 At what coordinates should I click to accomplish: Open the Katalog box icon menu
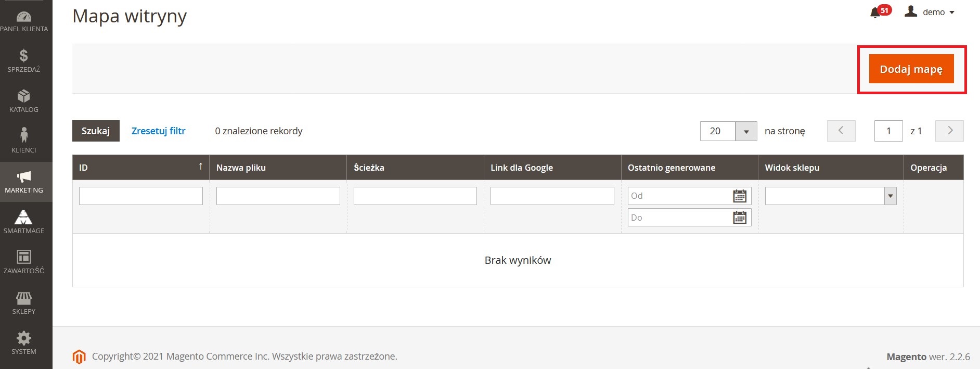coord(24,101)
